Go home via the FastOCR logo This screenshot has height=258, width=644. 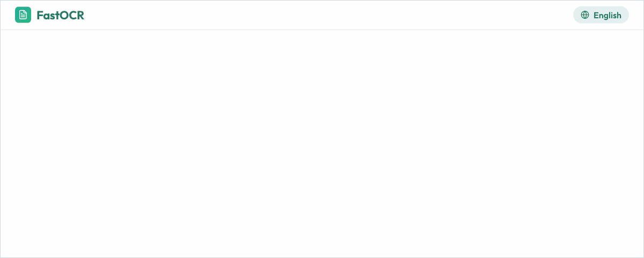pyautogui.click(x=50, y=15)
